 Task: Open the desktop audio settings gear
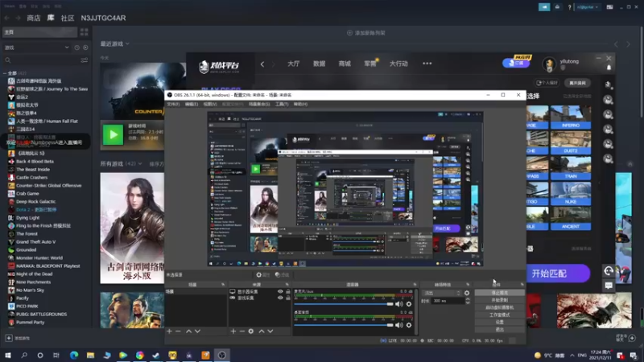(409, 325)
